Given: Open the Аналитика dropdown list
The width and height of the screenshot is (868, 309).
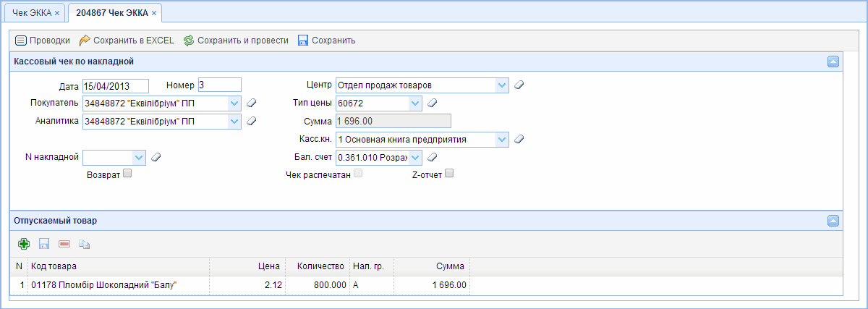Looking at the screenshot, I should (234, 122).
